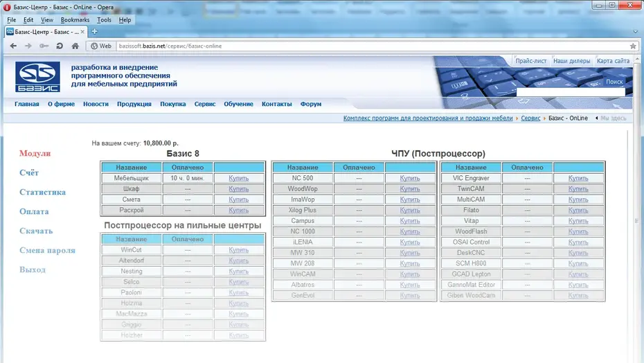Open Обучение navigation item
This screenshot has height=363, width=644.
pyautogui.click(x=238, y=104)
